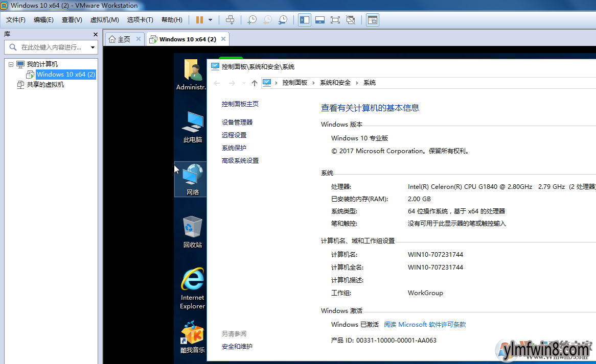
Task: Open 高级系统设置 link
Action: click(240, 161)
